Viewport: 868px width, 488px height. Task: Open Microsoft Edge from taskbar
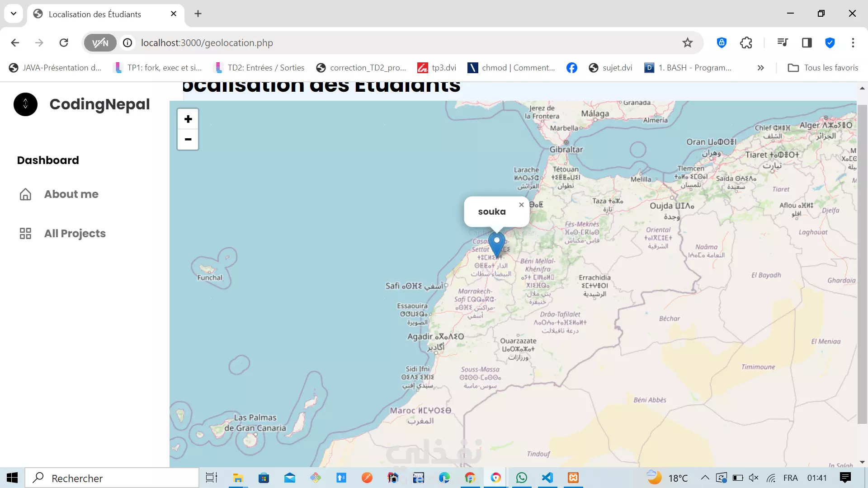tap(444, 478)
